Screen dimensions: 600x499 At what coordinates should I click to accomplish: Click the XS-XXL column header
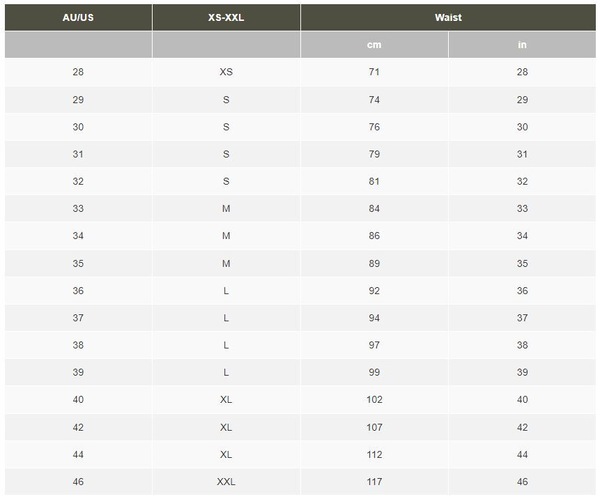pyautogui.click(x=226, y=18)
